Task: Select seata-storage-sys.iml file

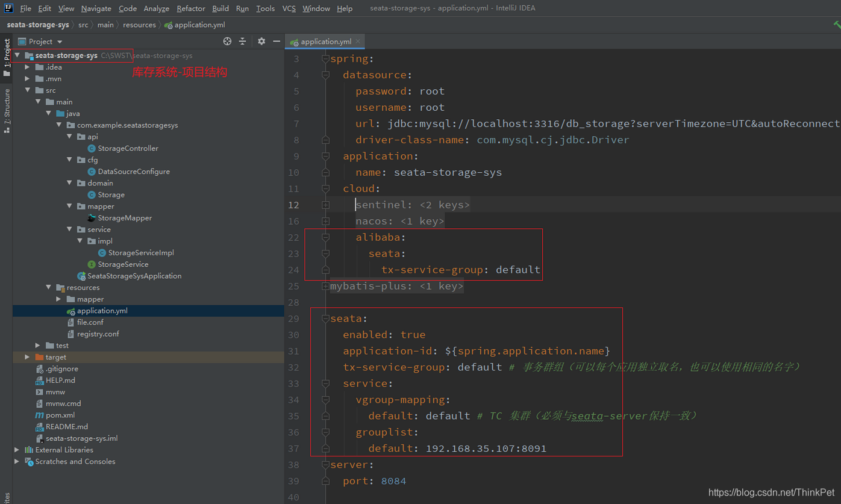Action: pos(81,438)
